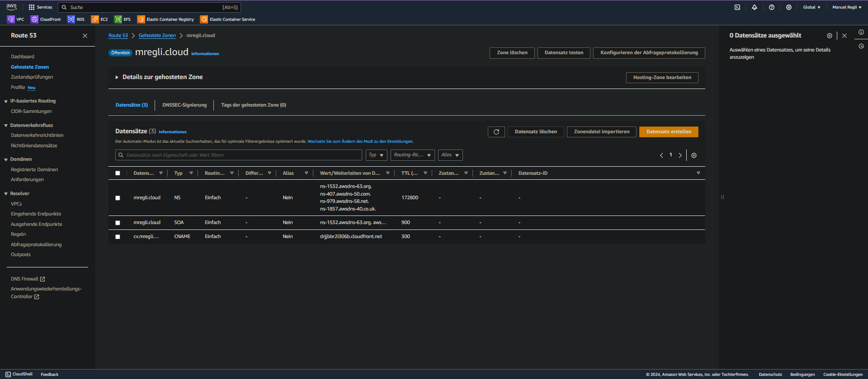Click the Zone löschen button
The height and width of the screenshot is (379, 868).
[512, 53]
